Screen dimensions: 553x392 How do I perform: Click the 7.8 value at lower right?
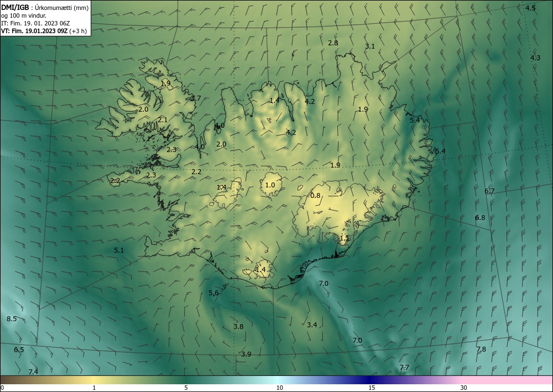[481, 349]
